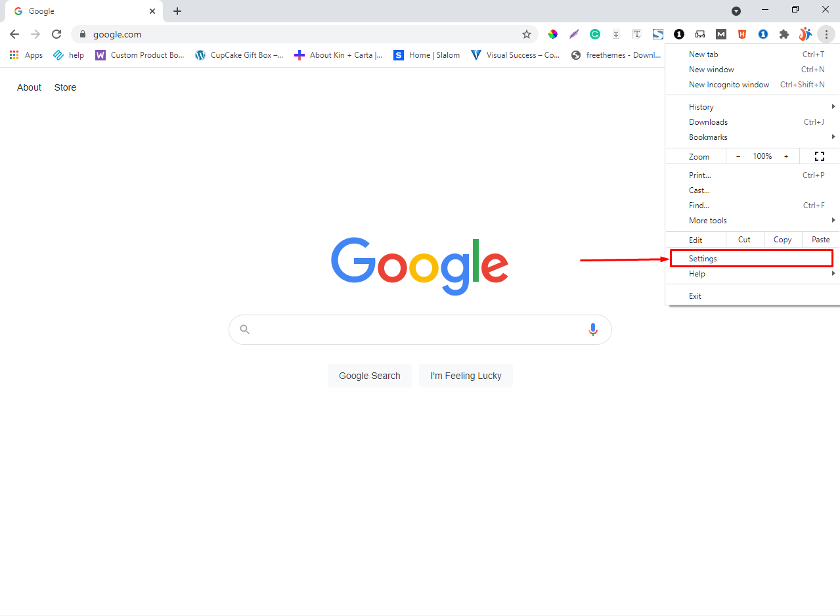
Task: Open the Store link on the homepage
Action: (x=64, y=87)
